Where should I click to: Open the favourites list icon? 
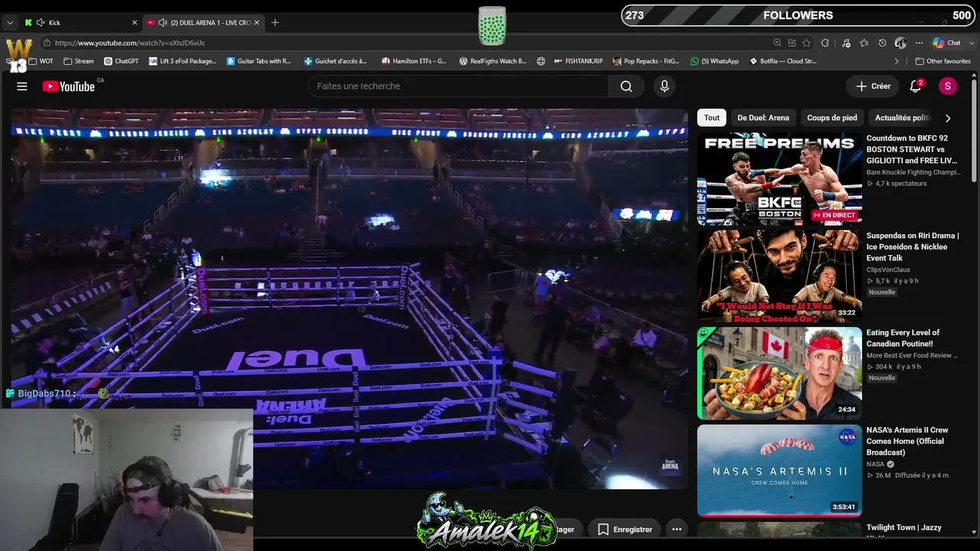click(864, 43)
